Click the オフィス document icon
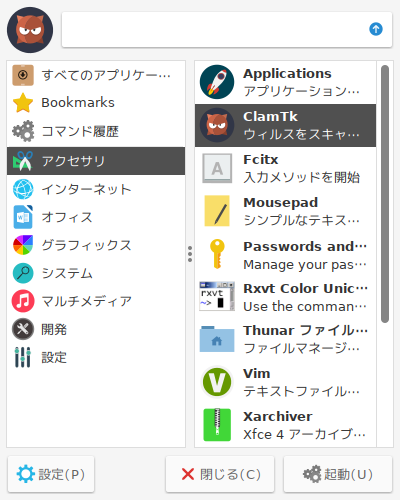This screenshot has width=400, height=500. (x=23, y=217)
